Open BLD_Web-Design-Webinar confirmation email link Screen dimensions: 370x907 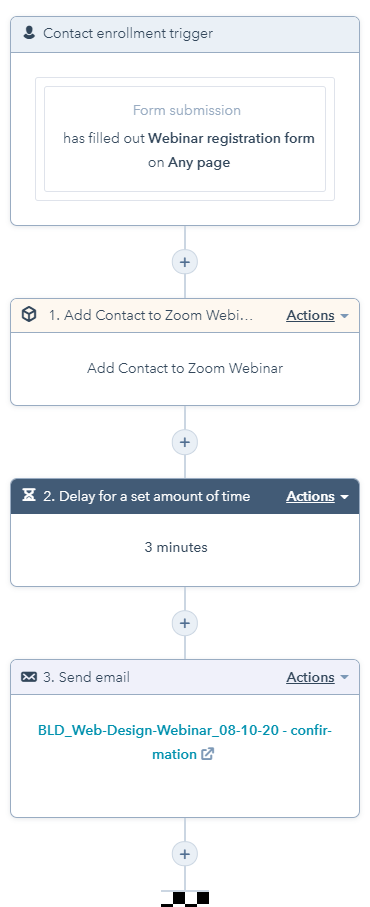[185, 742]
